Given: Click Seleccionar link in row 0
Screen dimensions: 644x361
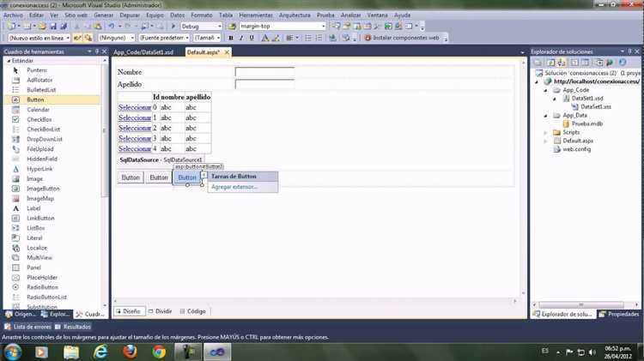Looking at the screenshot, I should (x=135, y=107).
